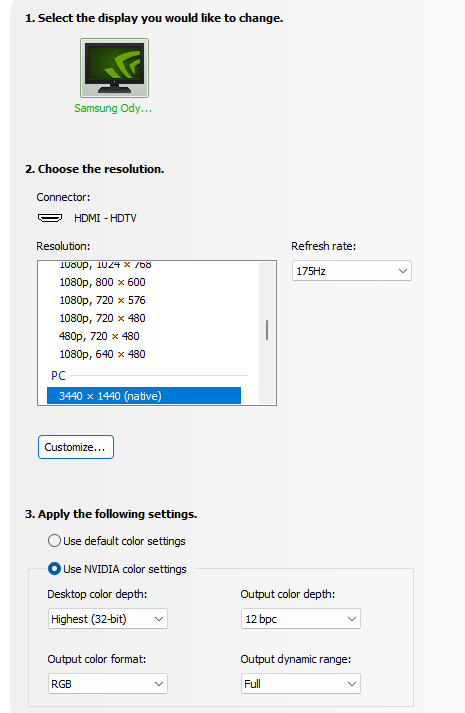Choose the 480p, 720 × 480 entry
465x713 pixels.
tap(99, 336)
